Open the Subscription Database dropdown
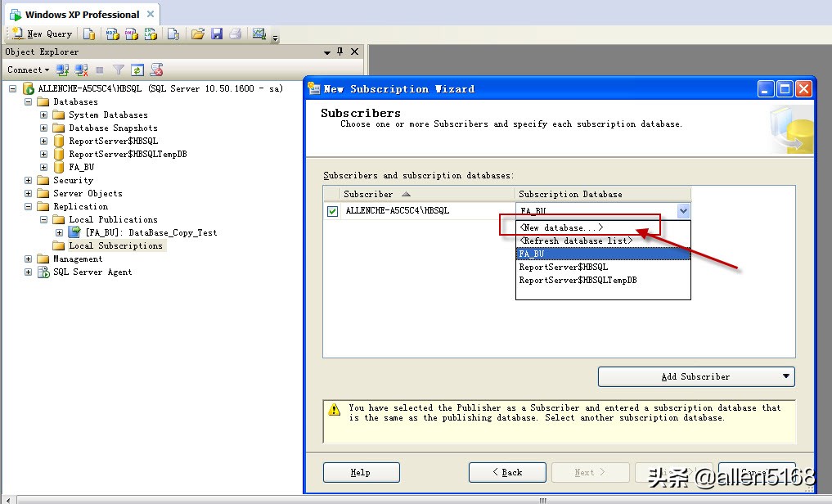 click(x=681, y=210)
